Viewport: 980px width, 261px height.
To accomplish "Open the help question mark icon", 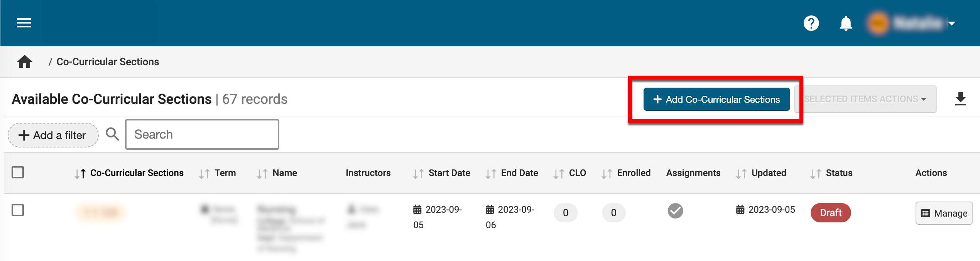I will point(811,23).
